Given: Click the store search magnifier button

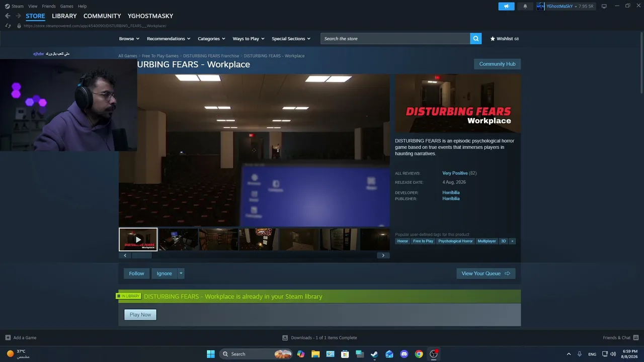Looking at the screenshot, I should pos(475,39).
